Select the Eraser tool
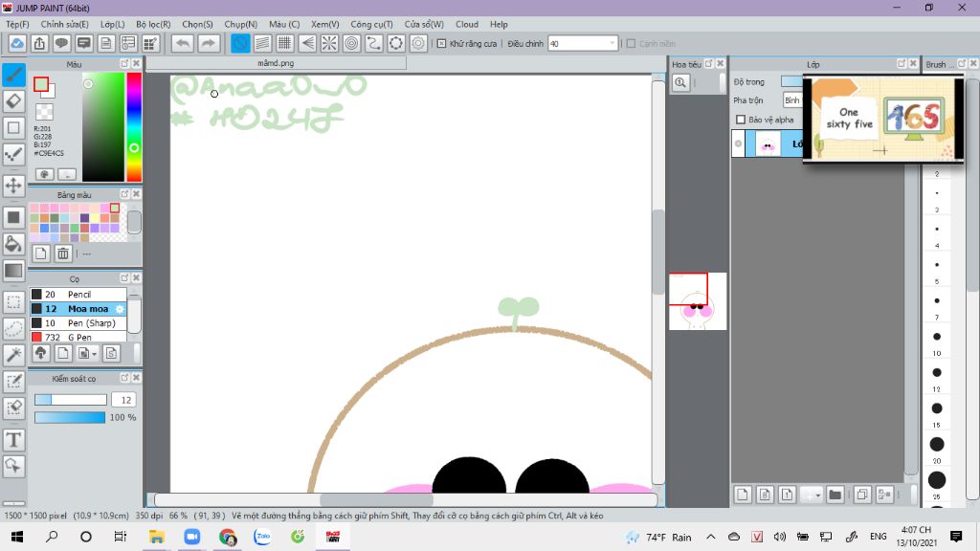 [x=13, y=101]
